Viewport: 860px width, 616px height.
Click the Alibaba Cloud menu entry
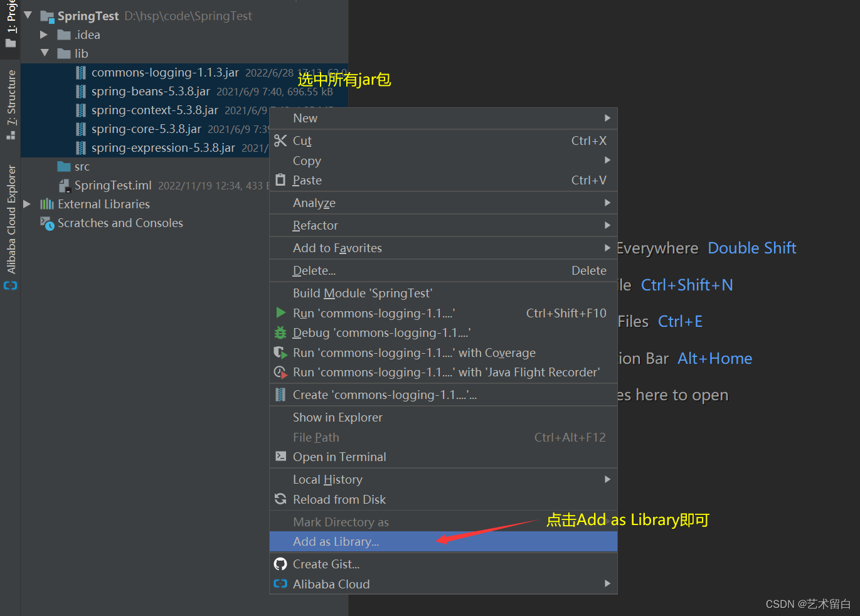tap(443, 584)
